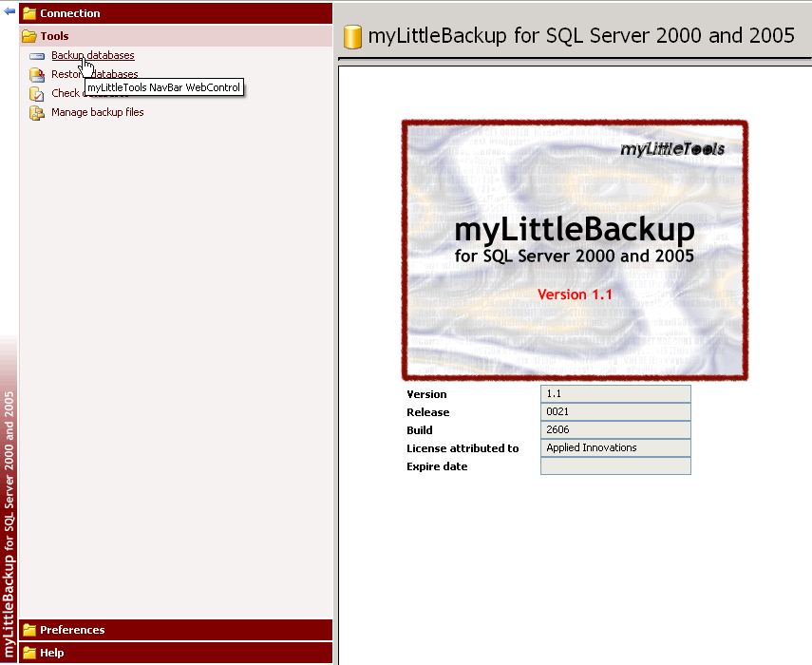Expand the Help navbar section
The width and height of the screenshot is (812, 665).
(x=176, y=653)
